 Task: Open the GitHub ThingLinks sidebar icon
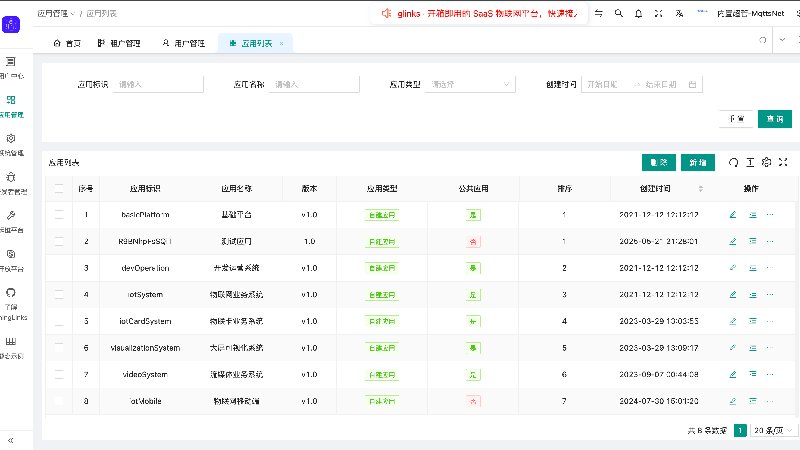pyautogui.click(x=11, y=292)
